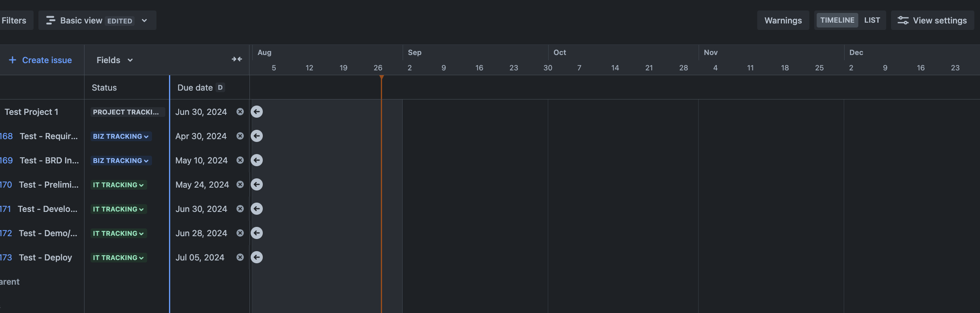
Task: Select the Test Project 1 row
Action: coord(32,112)
